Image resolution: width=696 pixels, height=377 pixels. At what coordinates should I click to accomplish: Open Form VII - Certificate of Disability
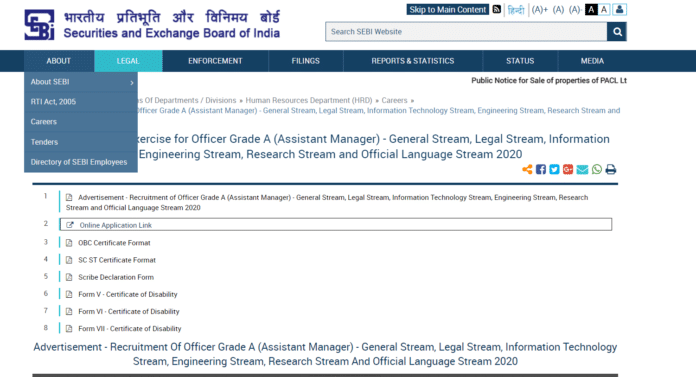(130, 329)
